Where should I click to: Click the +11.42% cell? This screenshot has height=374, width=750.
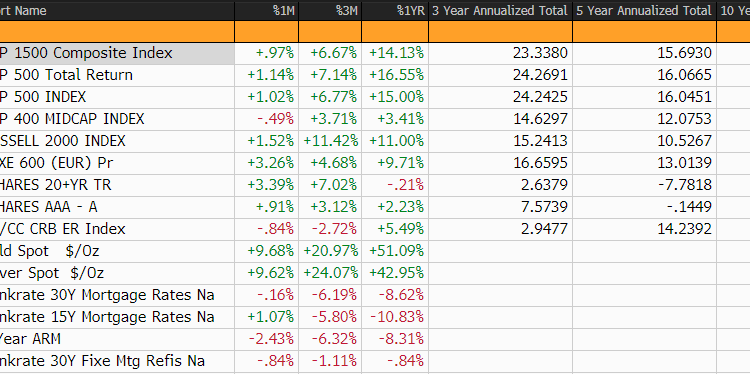point(331,141)
